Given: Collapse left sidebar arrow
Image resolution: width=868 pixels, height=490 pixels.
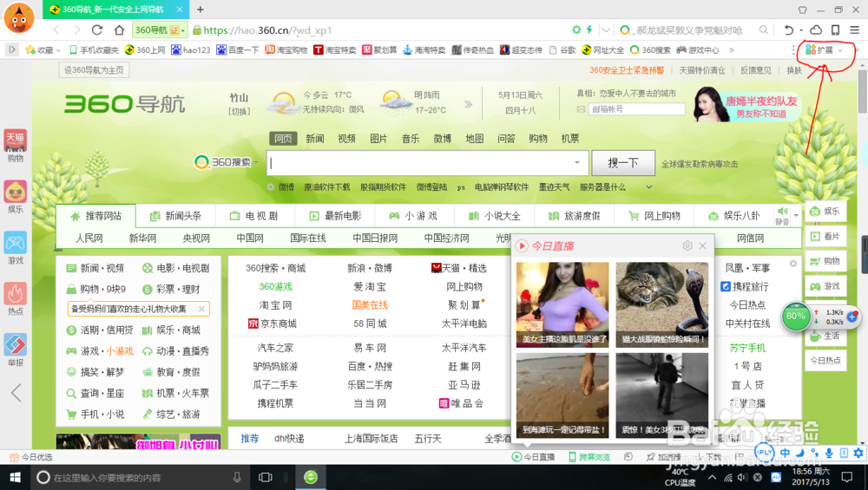Looking at the screenshot, I should [x=16, y=393].
